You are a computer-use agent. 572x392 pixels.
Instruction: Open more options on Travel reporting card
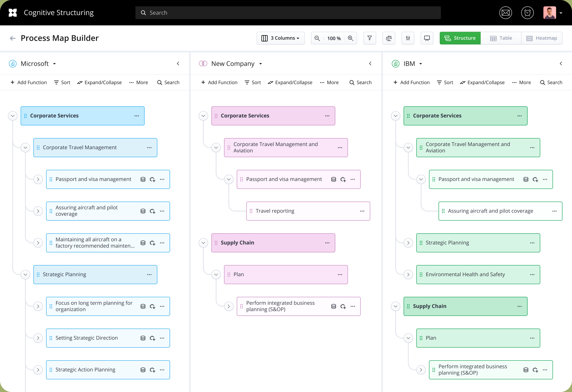click(362, 211)
